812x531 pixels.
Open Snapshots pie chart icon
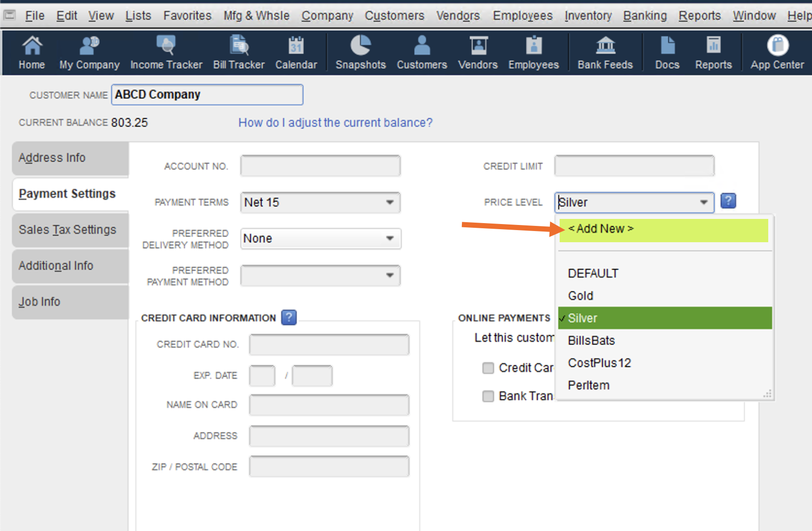pos(360,52)
